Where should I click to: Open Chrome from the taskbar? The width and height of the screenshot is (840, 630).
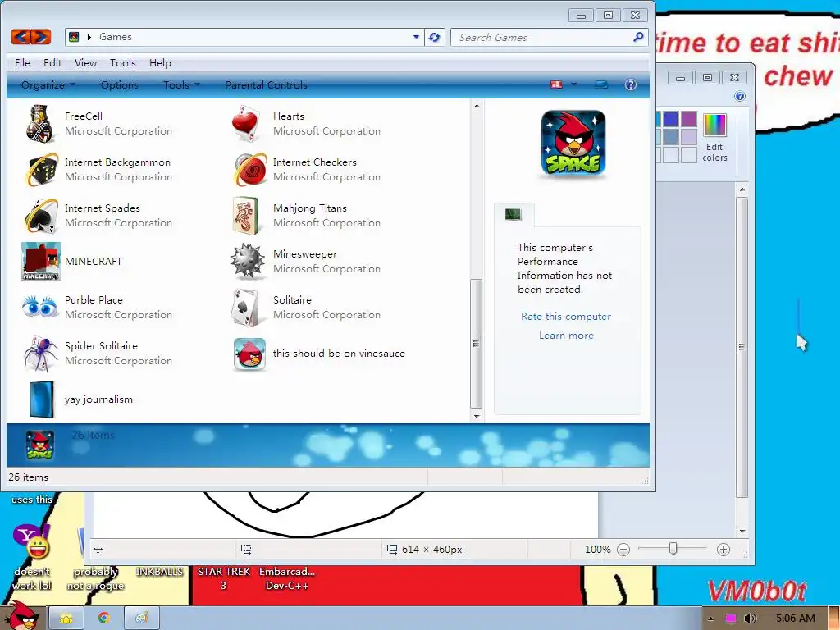click(x=103, y=619)
